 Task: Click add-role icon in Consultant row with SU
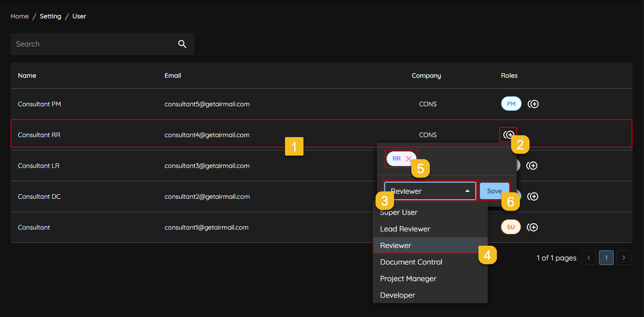point(533,227)
